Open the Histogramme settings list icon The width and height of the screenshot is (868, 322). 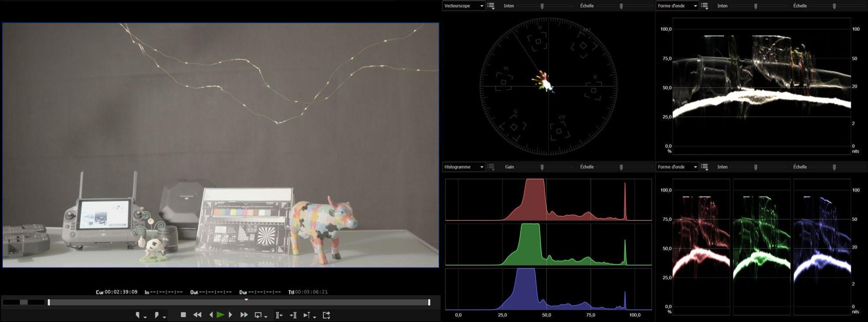point(491,167)
